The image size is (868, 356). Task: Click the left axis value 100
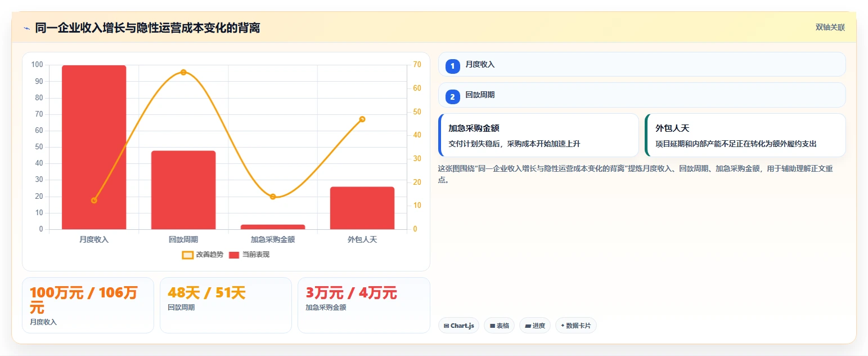coord(37,65)
